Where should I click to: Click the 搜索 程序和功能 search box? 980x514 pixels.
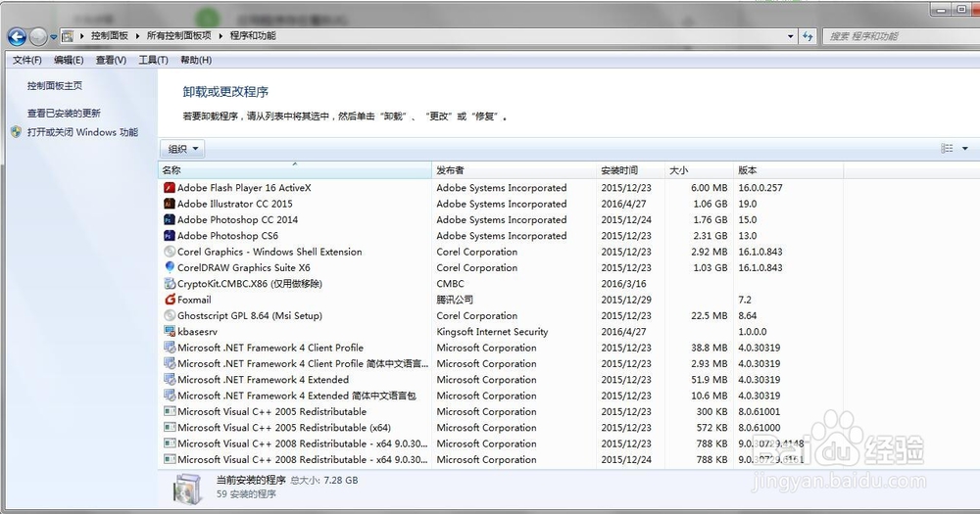click(x=900, y=36)
